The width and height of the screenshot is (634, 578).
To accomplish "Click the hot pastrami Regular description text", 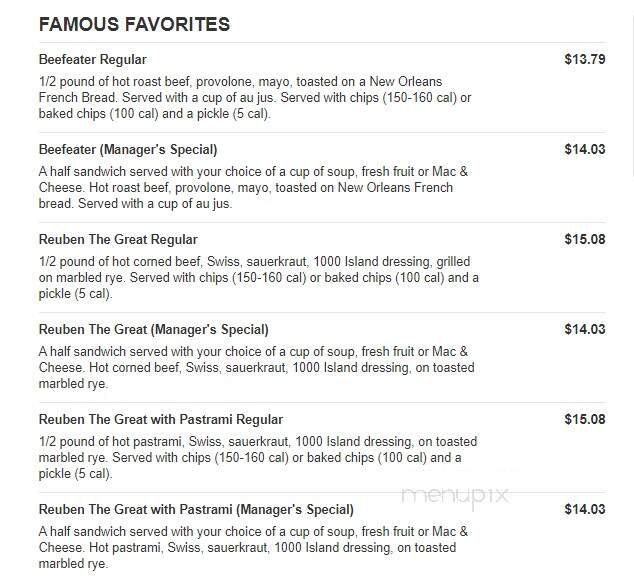I will click(258, 458).
